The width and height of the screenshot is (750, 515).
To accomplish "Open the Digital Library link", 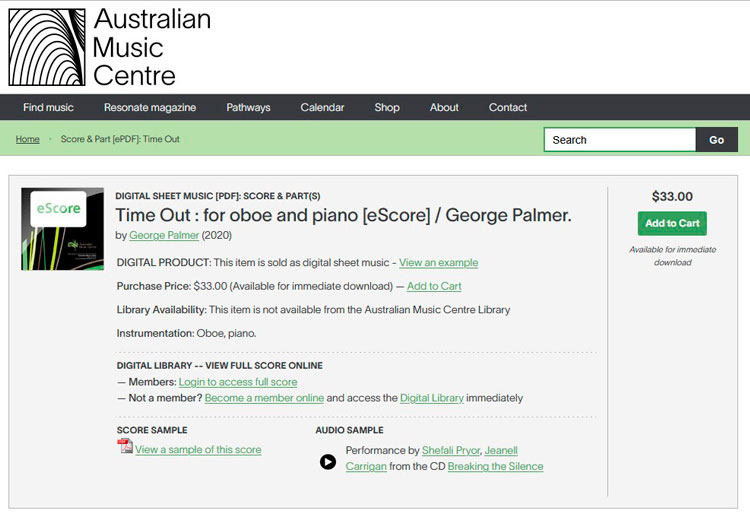I will pyautogui.click(x=431, y=398).
